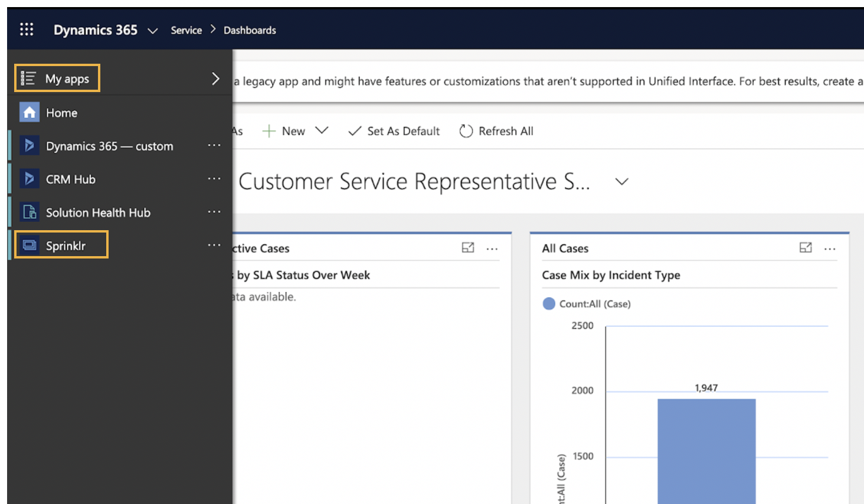Screen dimensions: 864x504
Task: Click the Sprinklr app icon
Action: coord(30,245)
